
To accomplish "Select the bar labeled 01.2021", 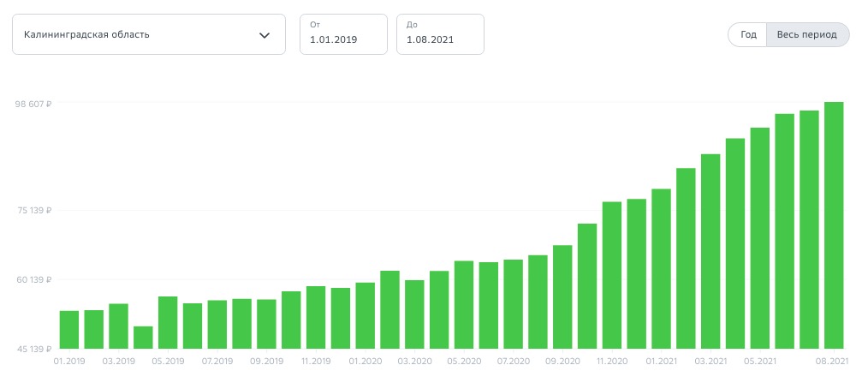I will pyautogui.click(x=661, y=269).
